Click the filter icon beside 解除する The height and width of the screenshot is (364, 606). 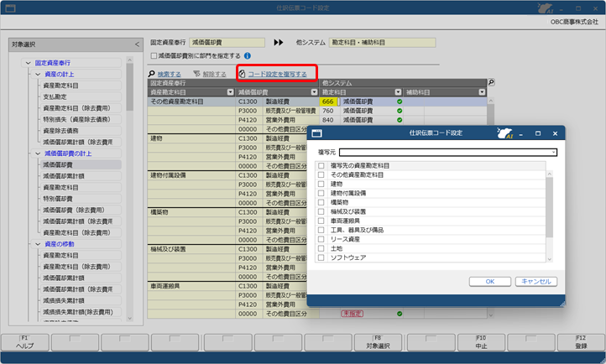pos(196,74)
